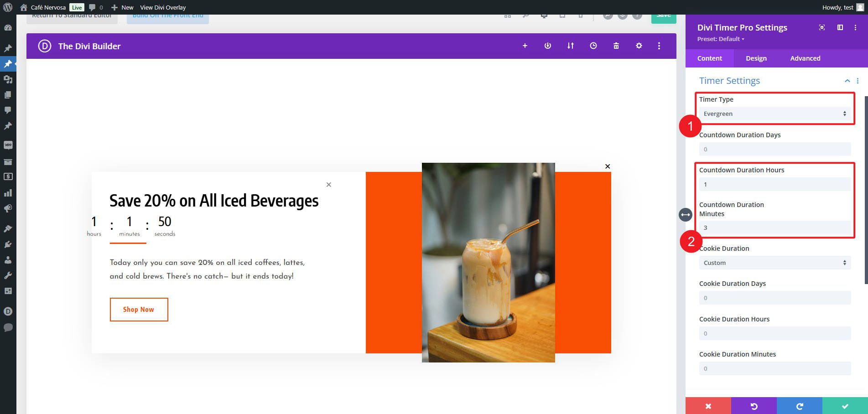Open the Café Nervosa site home link
868x414 pixels.
coord(43,7)
